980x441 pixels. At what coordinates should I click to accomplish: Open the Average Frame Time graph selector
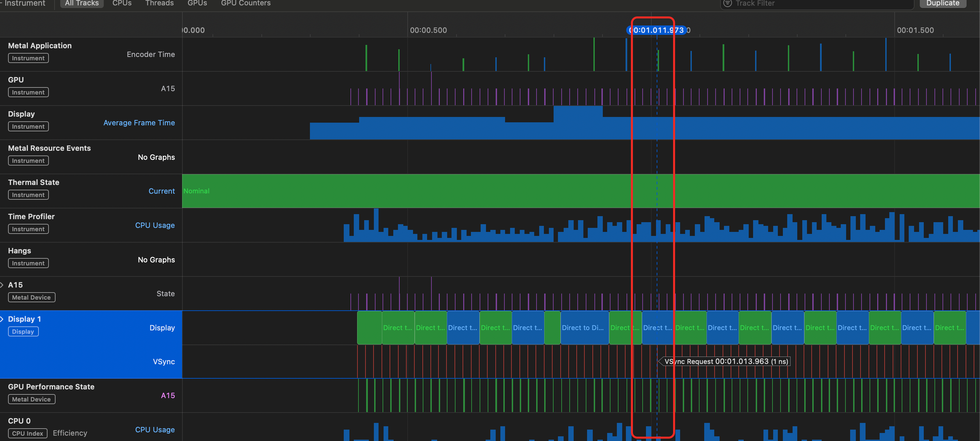(x=139, y=123)
